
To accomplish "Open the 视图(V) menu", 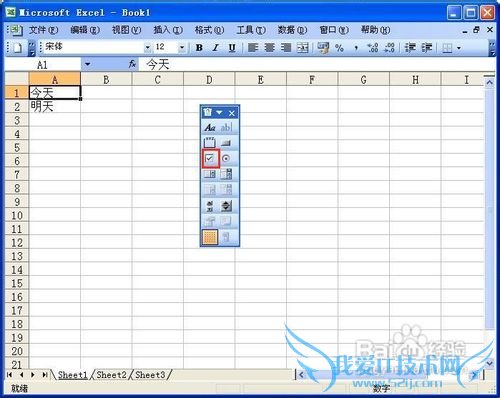I will point(126,30).
